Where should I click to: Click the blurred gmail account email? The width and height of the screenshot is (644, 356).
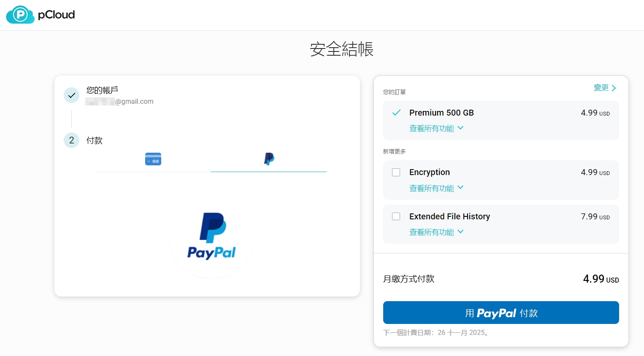coord(120,101)
